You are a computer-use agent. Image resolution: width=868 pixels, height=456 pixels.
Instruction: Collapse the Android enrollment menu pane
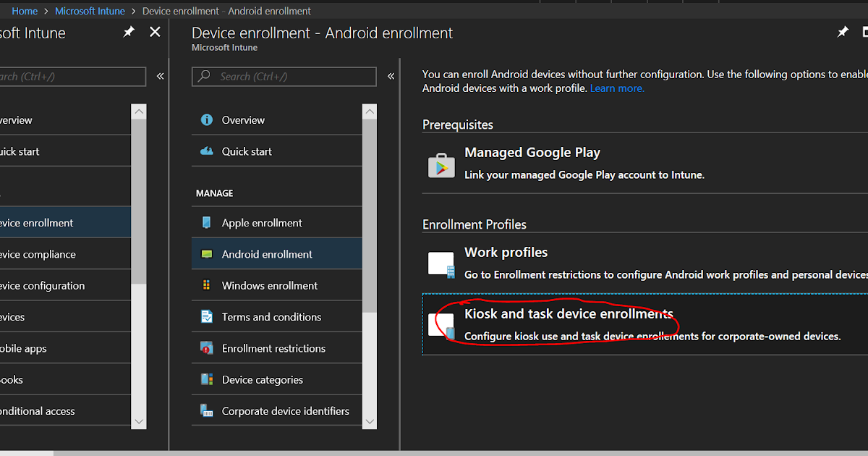coord(391,75)
